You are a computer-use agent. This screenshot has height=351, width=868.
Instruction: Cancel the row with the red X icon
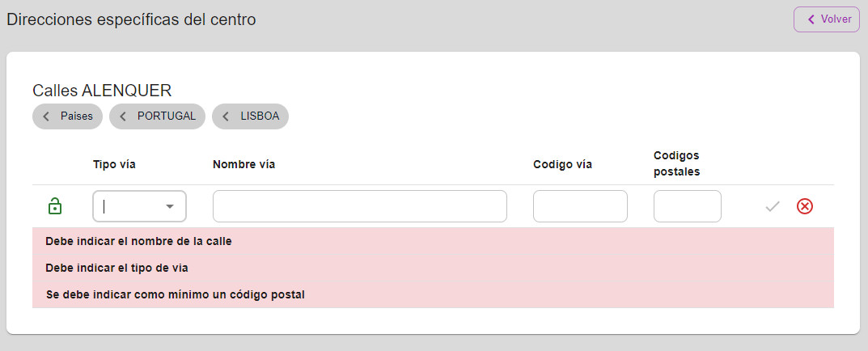click(804, 206)
